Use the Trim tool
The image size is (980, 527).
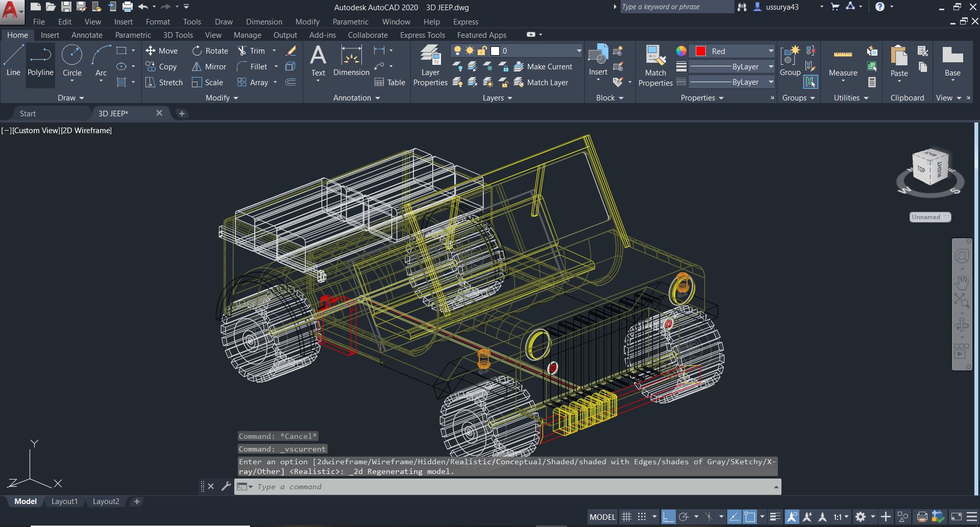(x=252, y=51)
